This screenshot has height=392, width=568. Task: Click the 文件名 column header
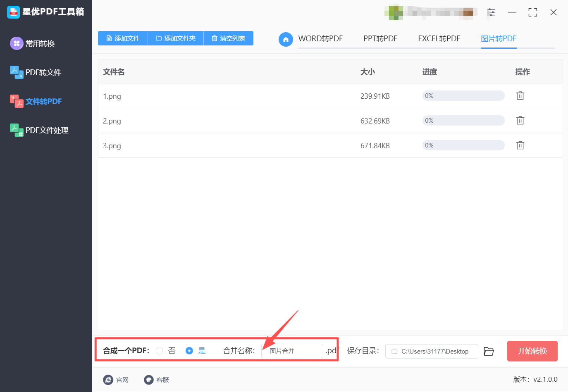click(x=114, y=72)
